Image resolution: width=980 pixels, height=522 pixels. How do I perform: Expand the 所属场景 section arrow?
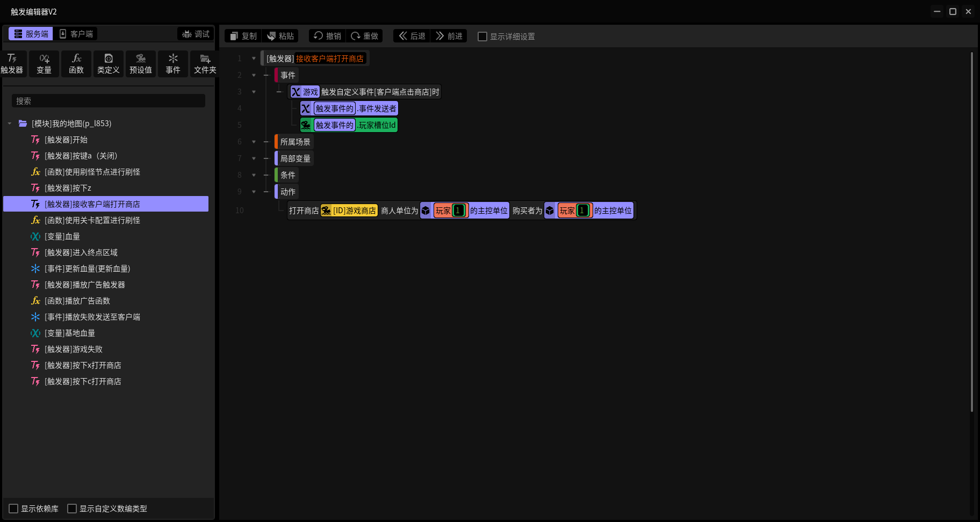pyautogui.click(x=254, y=142)
